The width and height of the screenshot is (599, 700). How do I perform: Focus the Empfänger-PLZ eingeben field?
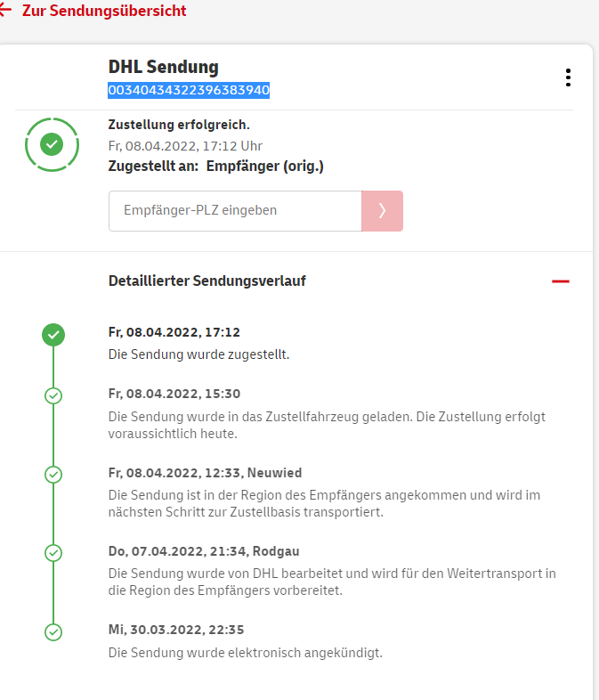point(235,211)
